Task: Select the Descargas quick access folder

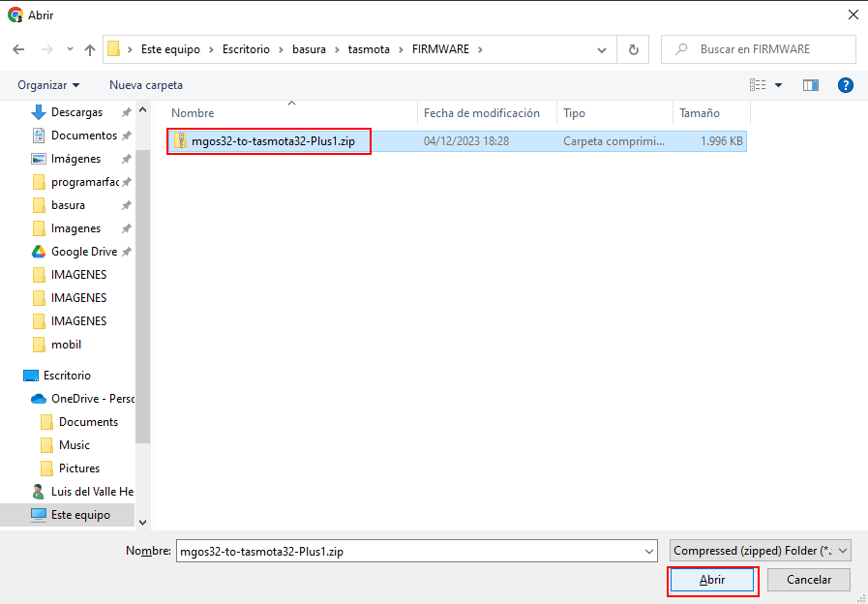Action: 76,112
